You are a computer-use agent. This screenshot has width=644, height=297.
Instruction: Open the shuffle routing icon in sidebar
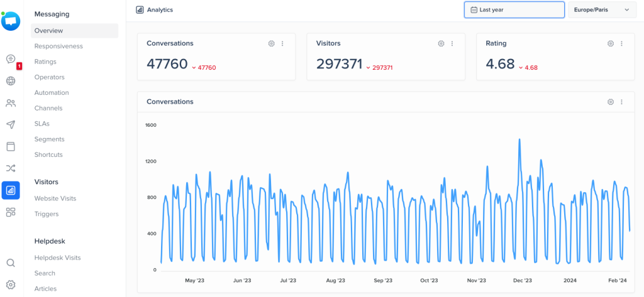[x=11, y=168]
